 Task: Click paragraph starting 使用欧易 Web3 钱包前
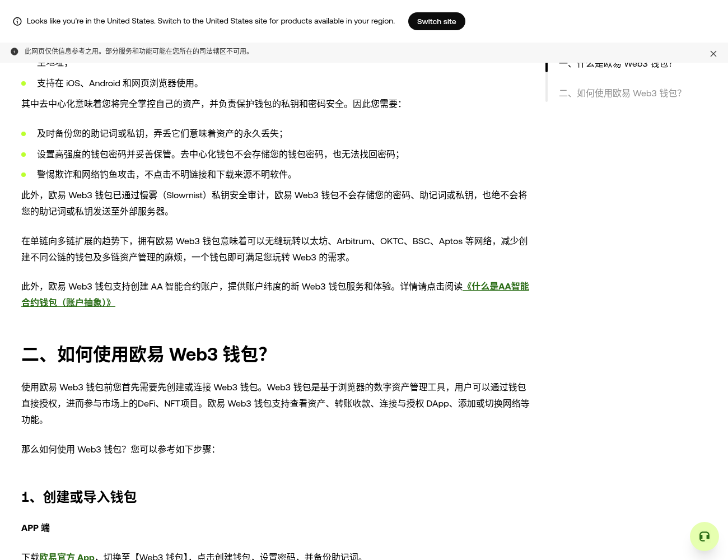pos(275,403)
